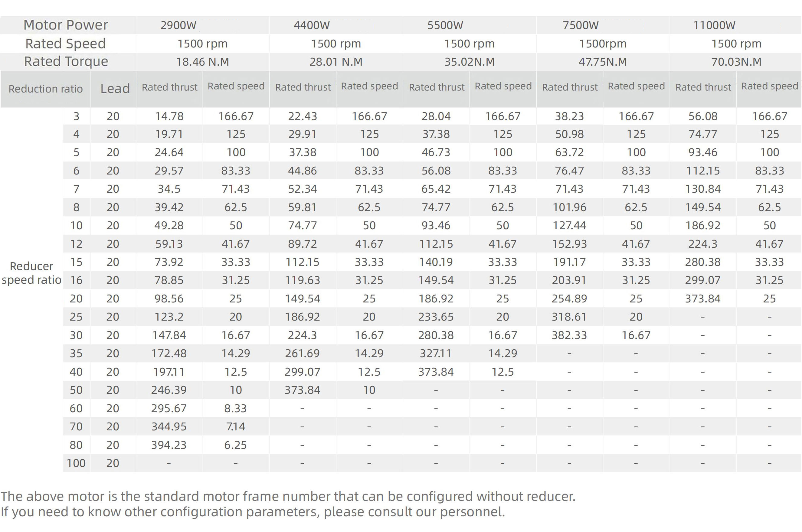
Task: Select the Lead column header
Action: point(115,89)
